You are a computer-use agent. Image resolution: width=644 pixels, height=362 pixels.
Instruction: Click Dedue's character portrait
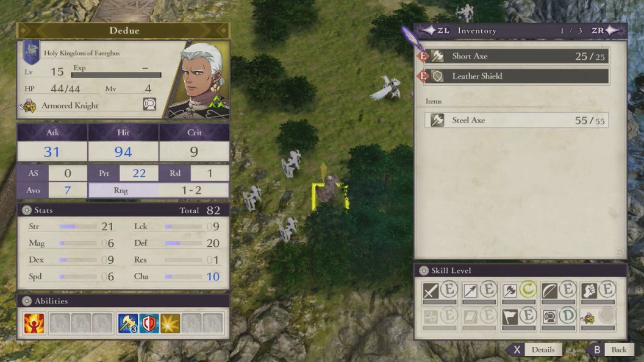[x=200, y=80]
